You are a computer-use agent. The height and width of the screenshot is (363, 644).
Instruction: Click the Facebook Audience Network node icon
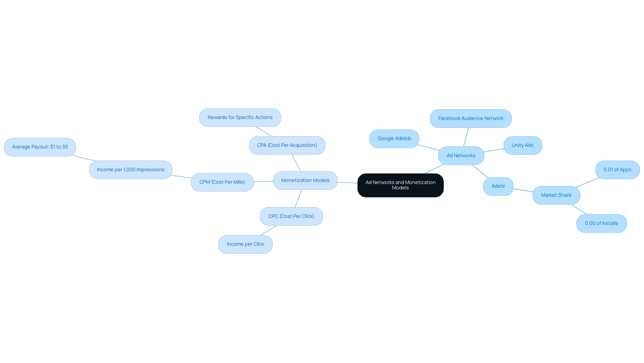471,118
